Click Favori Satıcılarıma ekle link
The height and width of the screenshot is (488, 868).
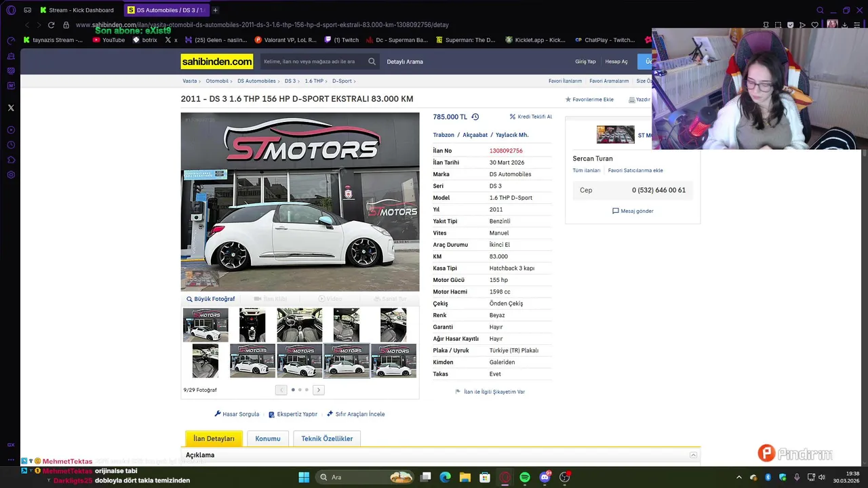(635, 171)
